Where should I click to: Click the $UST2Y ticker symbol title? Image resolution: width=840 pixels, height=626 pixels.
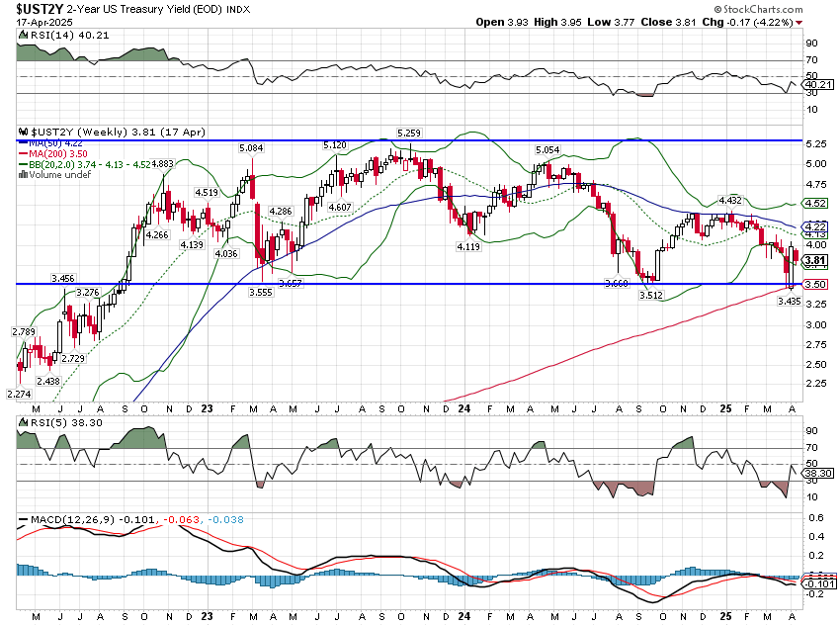pos(36,9)
